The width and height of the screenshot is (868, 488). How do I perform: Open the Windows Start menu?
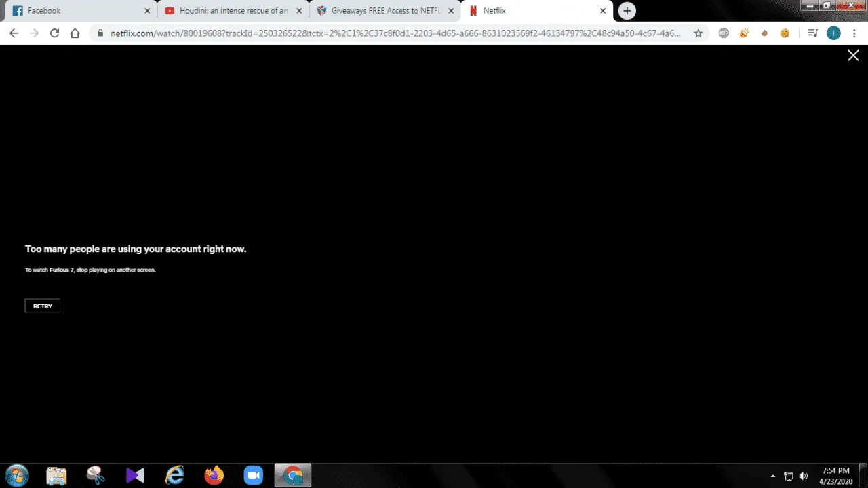point(16,475)
